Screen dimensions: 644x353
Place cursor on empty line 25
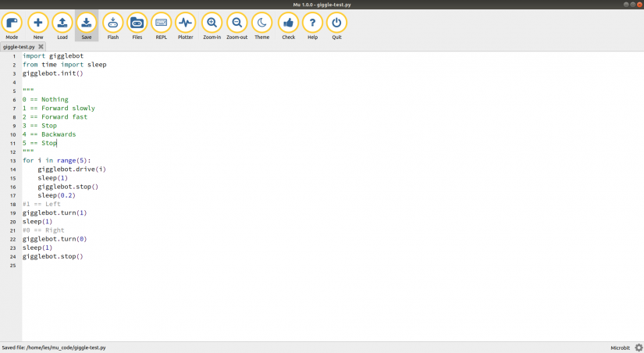click(156, 266)
